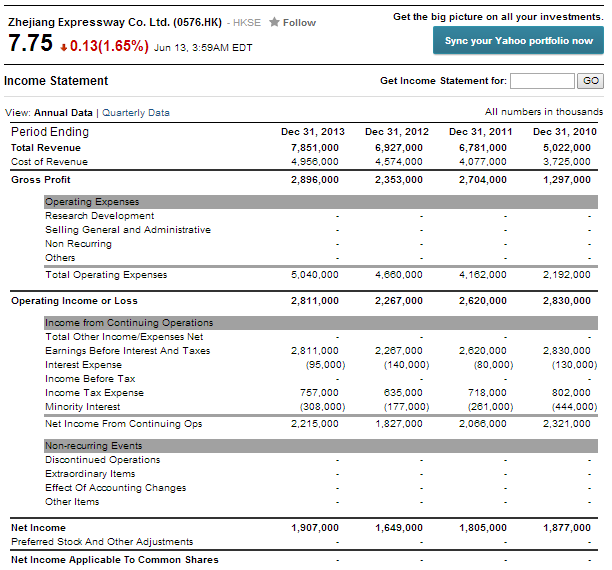Click the Non-recurring Events section header
The width and height of the screenshot is (612, 570).
321,446
